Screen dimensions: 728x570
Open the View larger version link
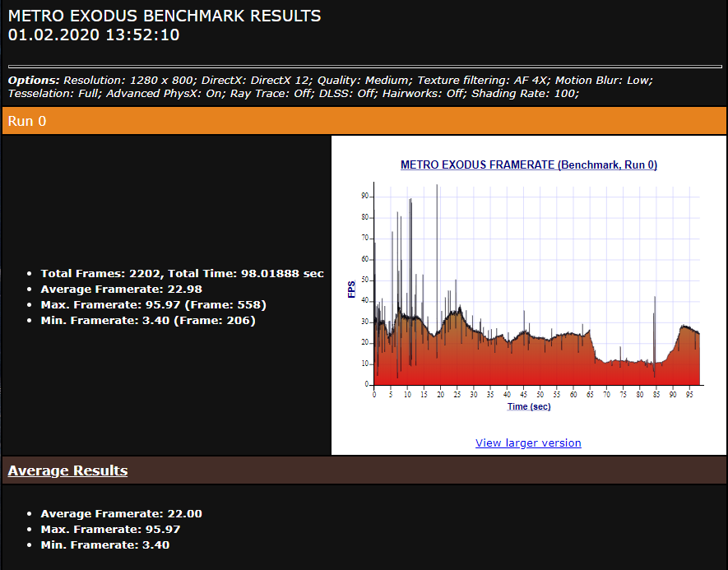point(528,443)
